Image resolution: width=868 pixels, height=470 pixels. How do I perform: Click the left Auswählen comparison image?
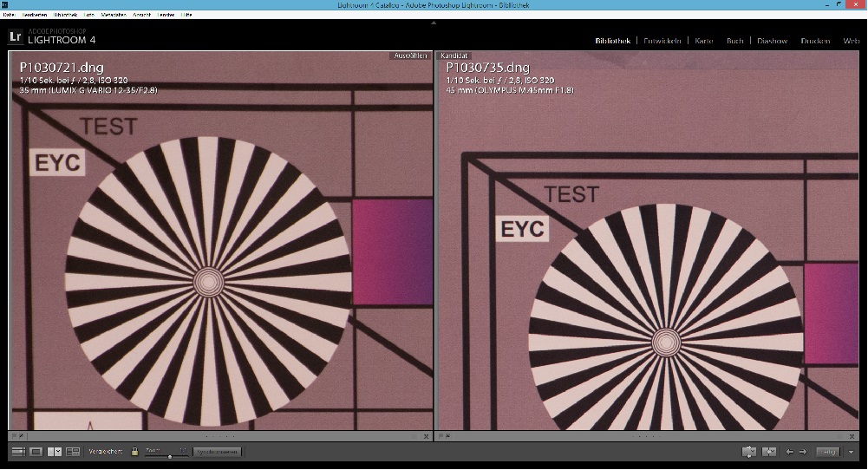221,241
